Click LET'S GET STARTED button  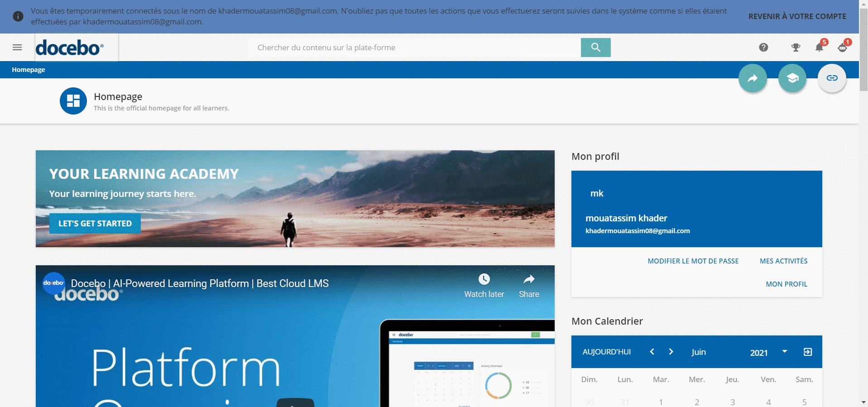point(95,223)
